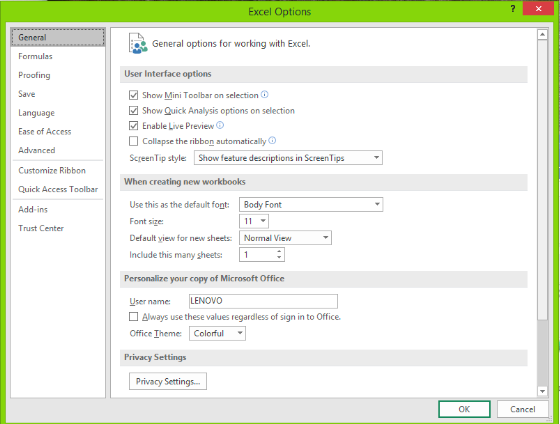Screen dimensions: 560x424
Task: Check Always use these values regardless of sign in
Action: pyautogui.click(x=134, y=316)
